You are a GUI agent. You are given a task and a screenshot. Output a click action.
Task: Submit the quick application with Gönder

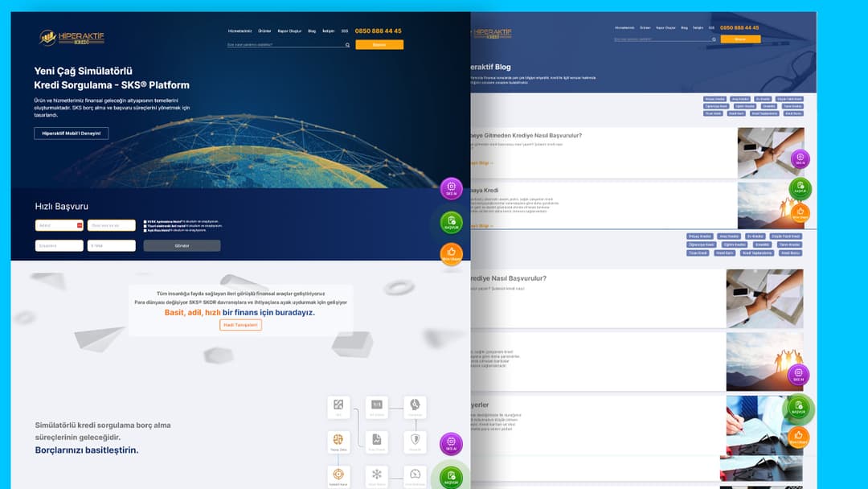point(182,245)
